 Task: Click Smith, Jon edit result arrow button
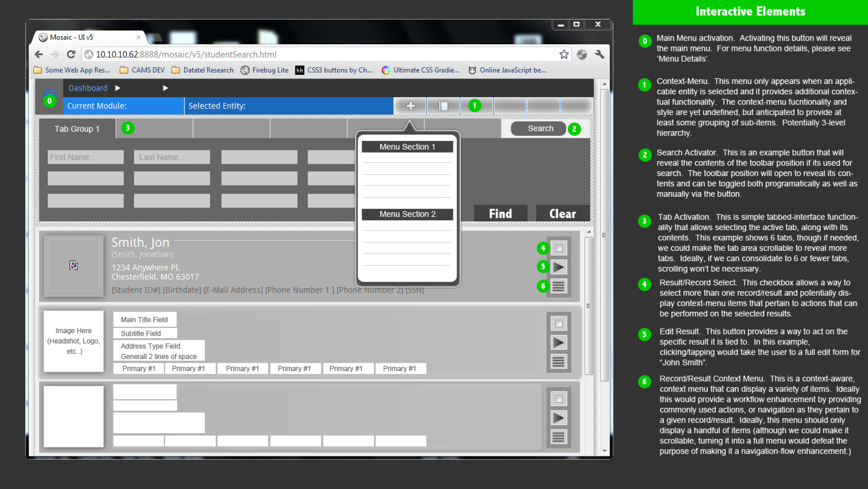[x=559, y=267]
